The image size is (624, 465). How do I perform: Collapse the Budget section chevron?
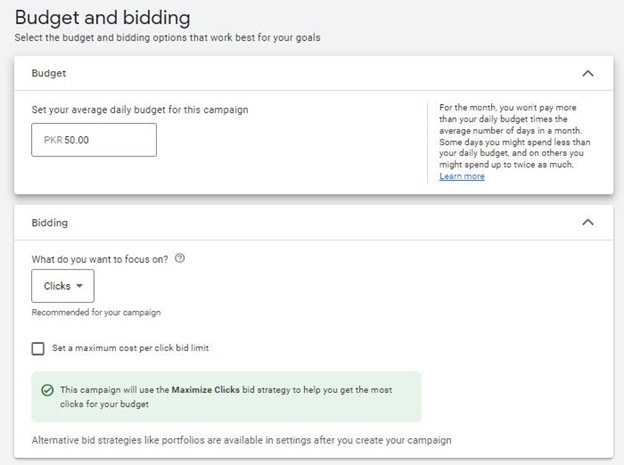[587, 74]
